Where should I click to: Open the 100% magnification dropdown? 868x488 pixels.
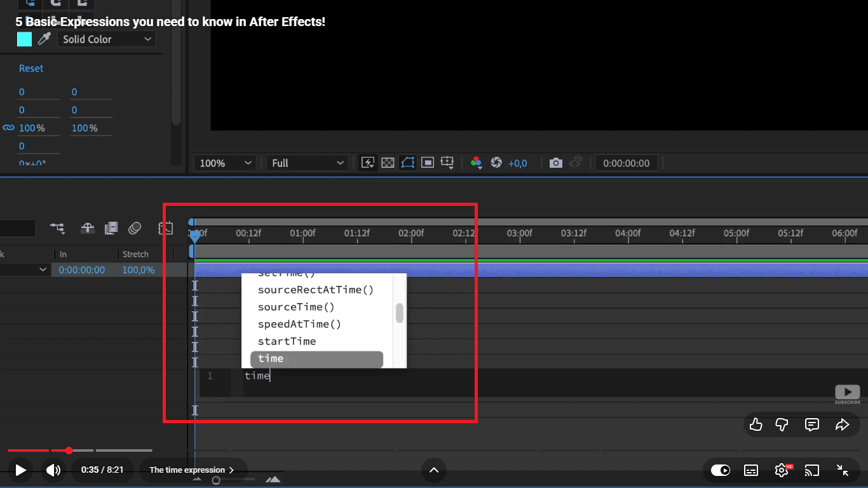224,163
